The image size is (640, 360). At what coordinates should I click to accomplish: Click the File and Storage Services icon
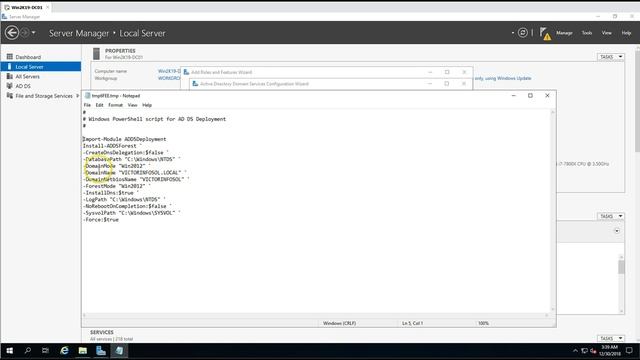pos(9,96)
